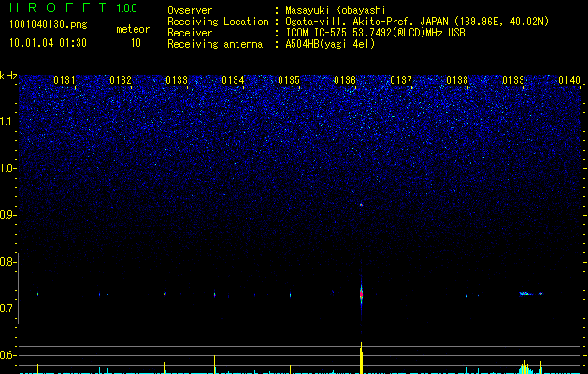Click the A504HB(yagi 4el) antenna text
The width and height of the screenshot is (588, 374).
pos(330,44)
